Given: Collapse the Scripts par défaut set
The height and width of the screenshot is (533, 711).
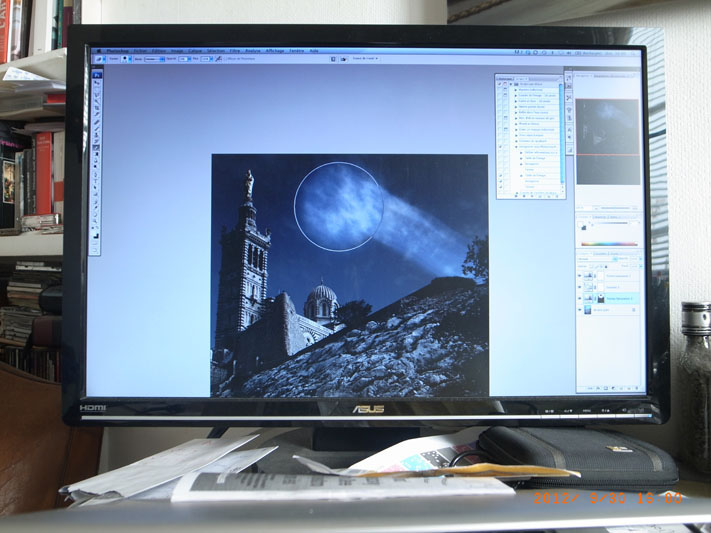Looking at the screenshot, I should click(x=511, y=84).
